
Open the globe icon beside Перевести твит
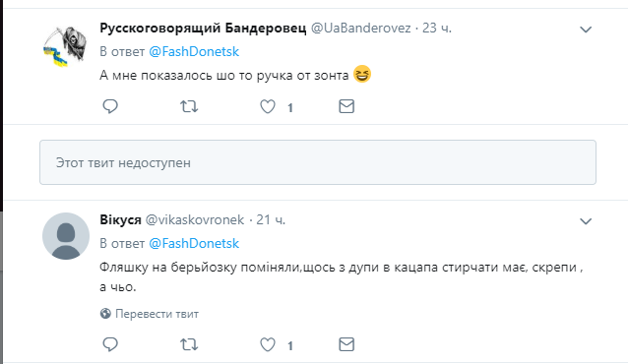point(105,314)
